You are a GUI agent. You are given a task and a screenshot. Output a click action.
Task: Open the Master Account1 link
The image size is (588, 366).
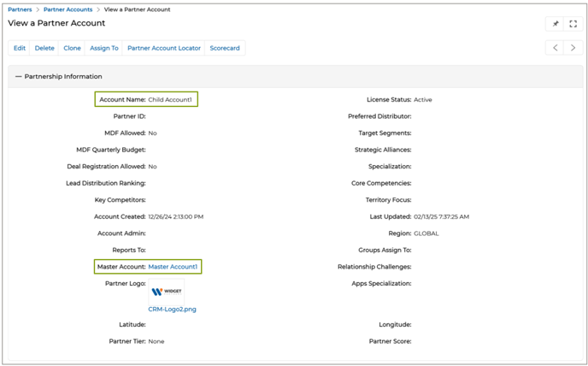tap(173, 267)
